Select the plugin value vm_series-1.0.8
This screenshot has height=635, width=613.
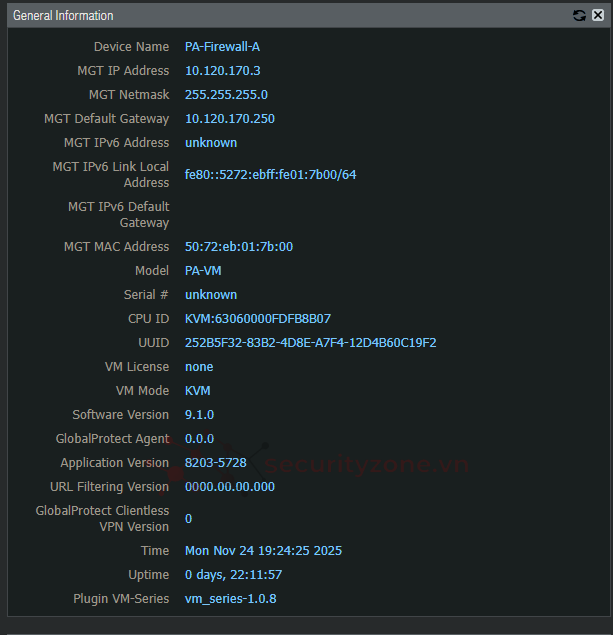pos(230,599)
